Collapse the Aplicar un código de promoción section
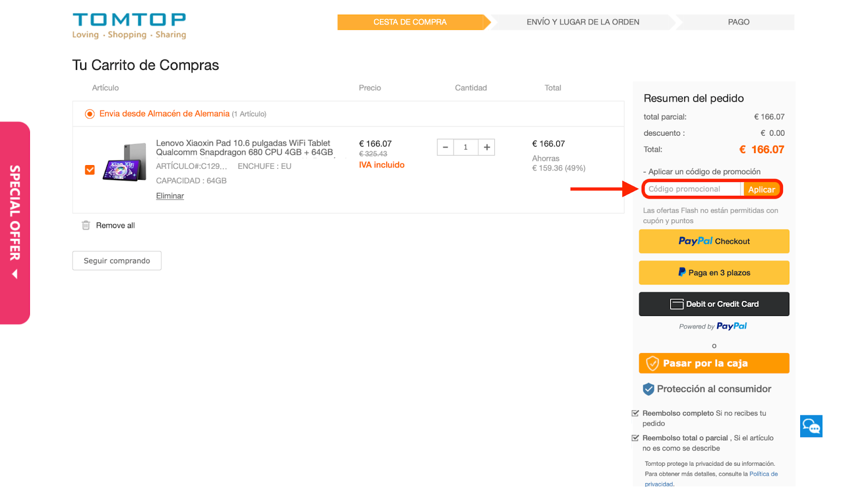The height and width of the screenshot is (487, 868). pos(702,172)
